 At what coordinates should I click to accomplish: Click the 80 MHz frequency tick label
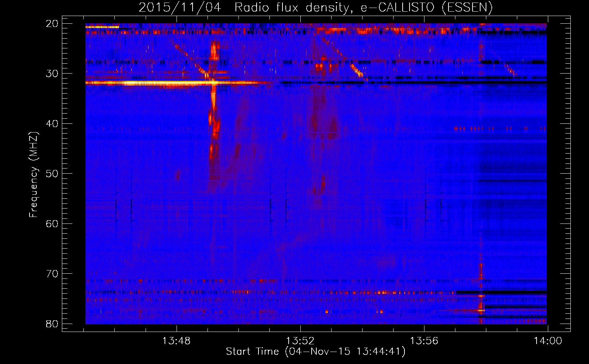[52, 324]
